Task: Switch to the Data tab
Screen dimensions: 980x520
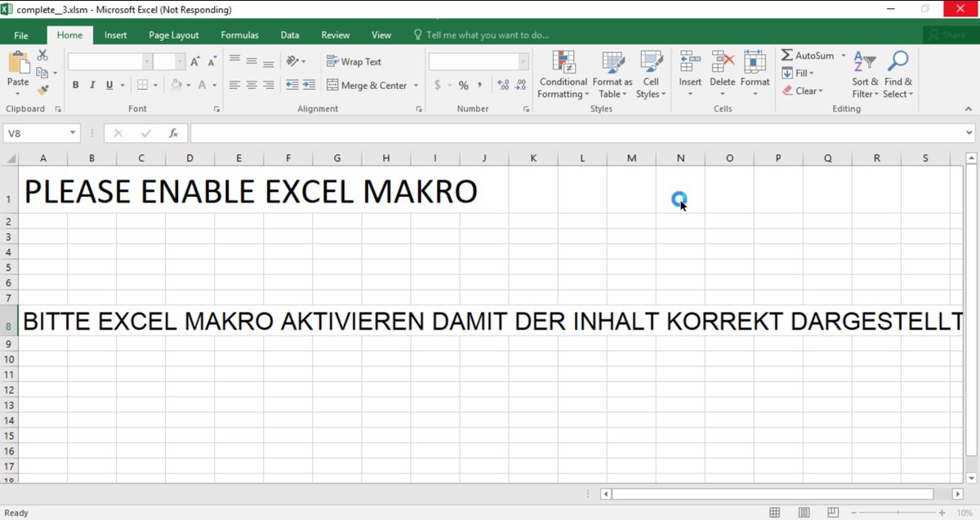Action: pyautogui.click(x=290, y=35)
